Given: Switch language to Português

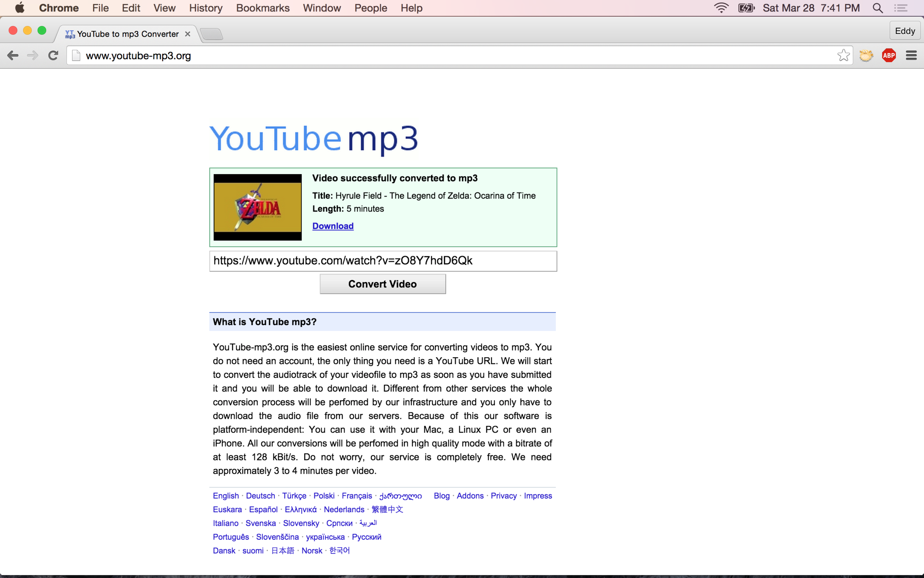Looking at the screenshot, I should (x=231, y=537).
